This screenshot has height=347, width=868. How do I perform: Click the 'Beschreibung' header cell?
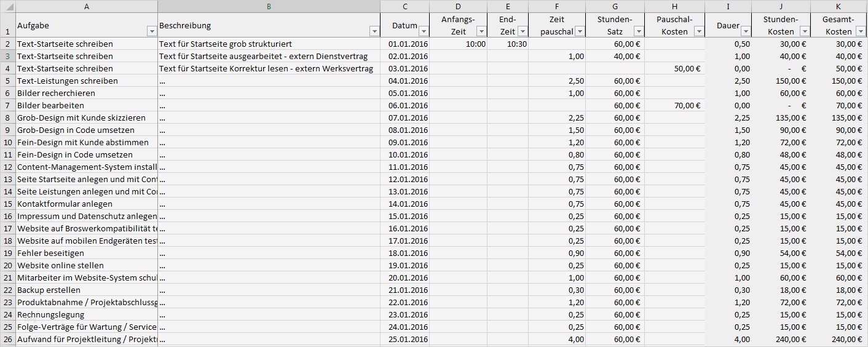(x=269, y=25)
